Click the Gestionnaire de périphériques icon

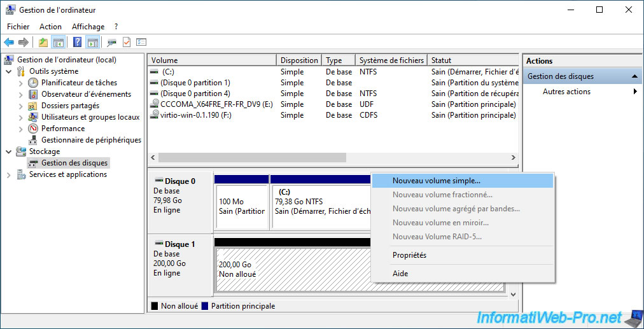[x=33, y=140]
